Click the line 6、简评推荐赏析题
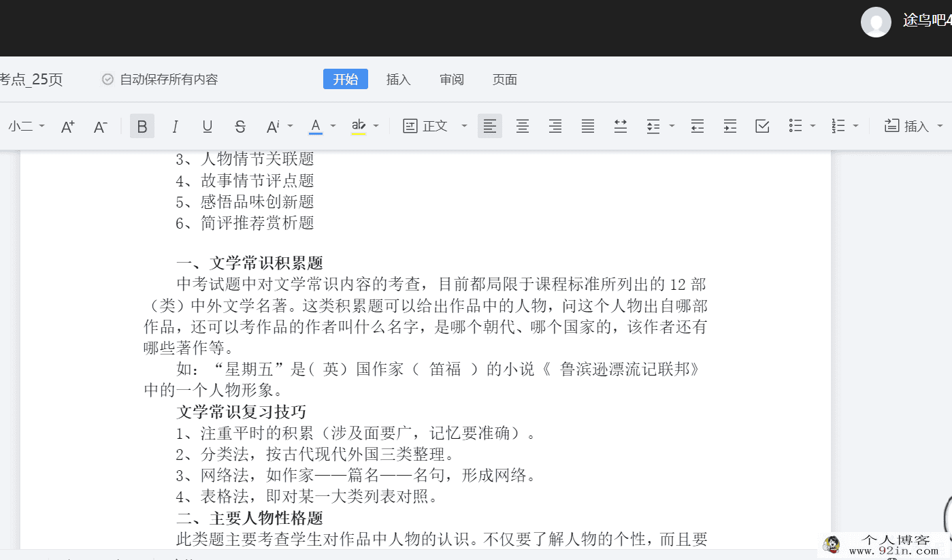The height and width of the screenshot is (560, 952). point(245,223)
